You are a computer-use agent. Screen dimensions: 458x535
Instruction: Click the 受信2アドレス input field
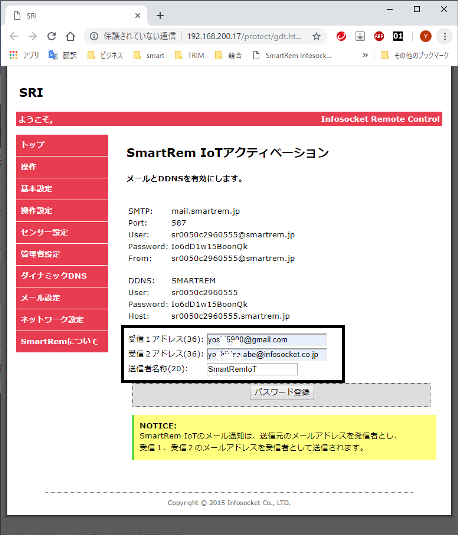tap(267, 354)
